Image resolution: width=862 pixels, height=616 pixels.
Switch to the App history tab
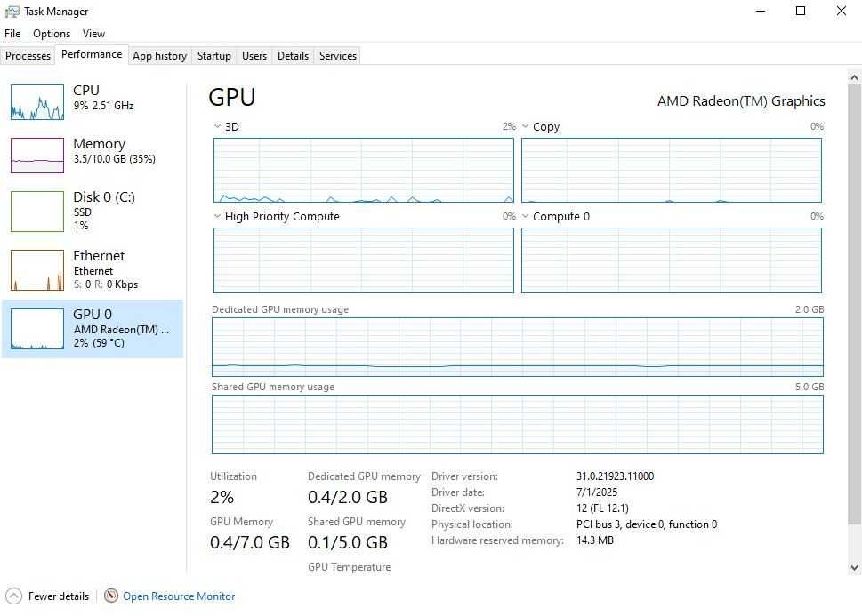click(159, 55)
